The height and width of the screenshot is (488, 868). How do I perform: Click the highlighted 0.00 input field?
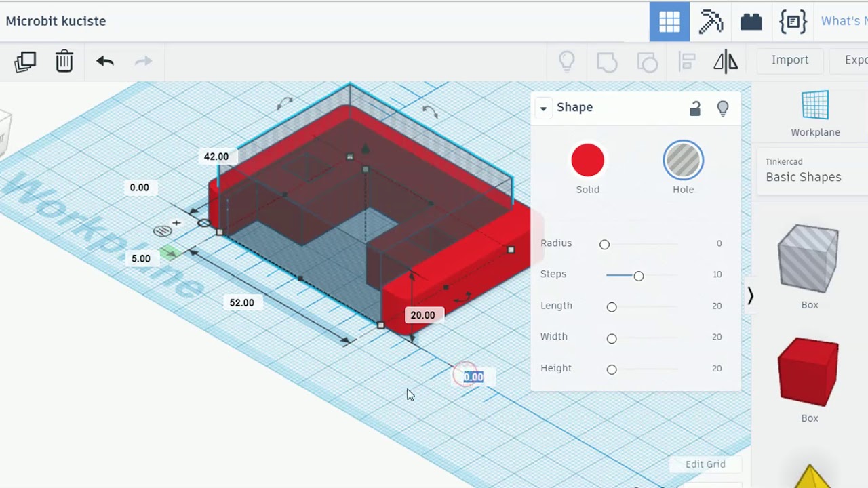(x=473, y=377)
